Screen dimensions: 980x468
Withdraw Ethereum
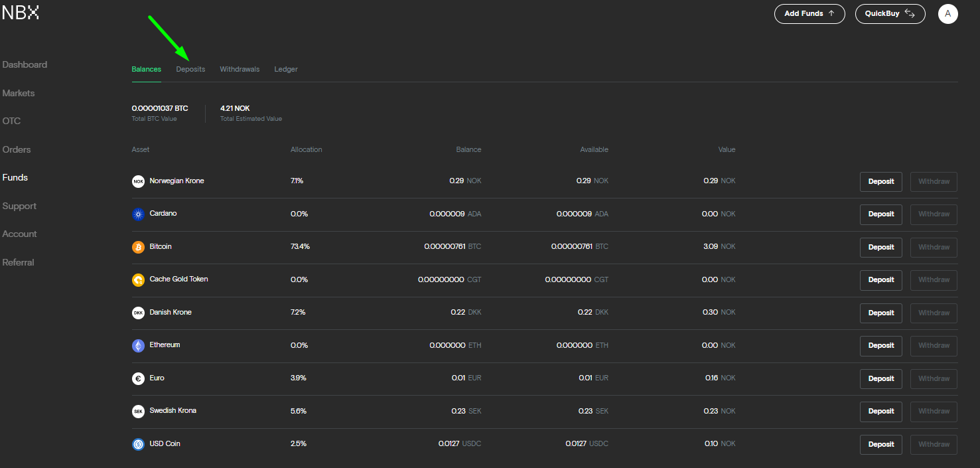pos(934,346)
